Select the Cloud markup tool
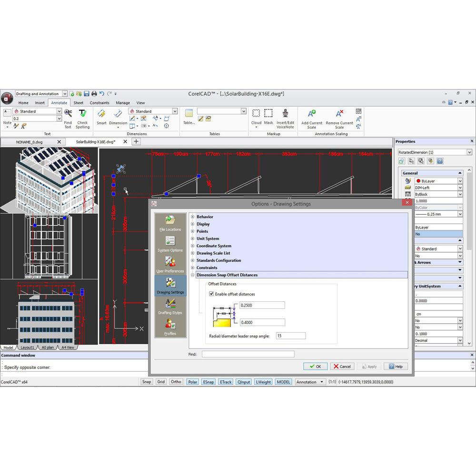Screen dimensions: 476x476 [x=256, y=114]
